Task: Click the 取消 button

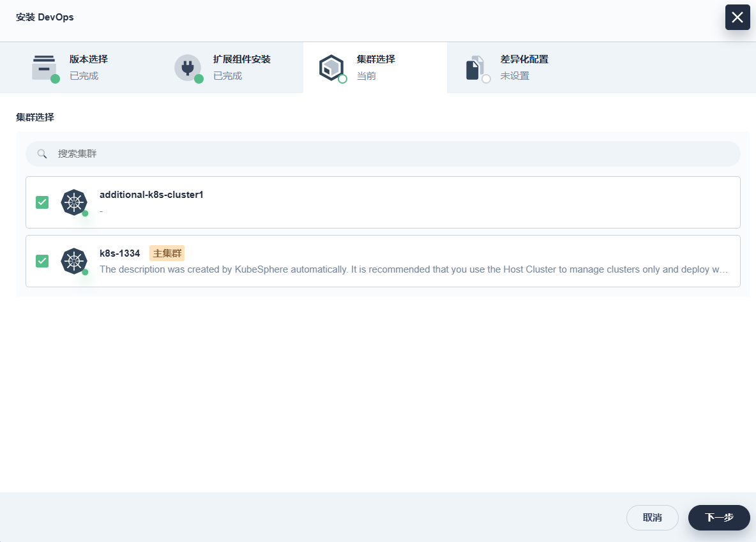Action: [x=653, y=517]
